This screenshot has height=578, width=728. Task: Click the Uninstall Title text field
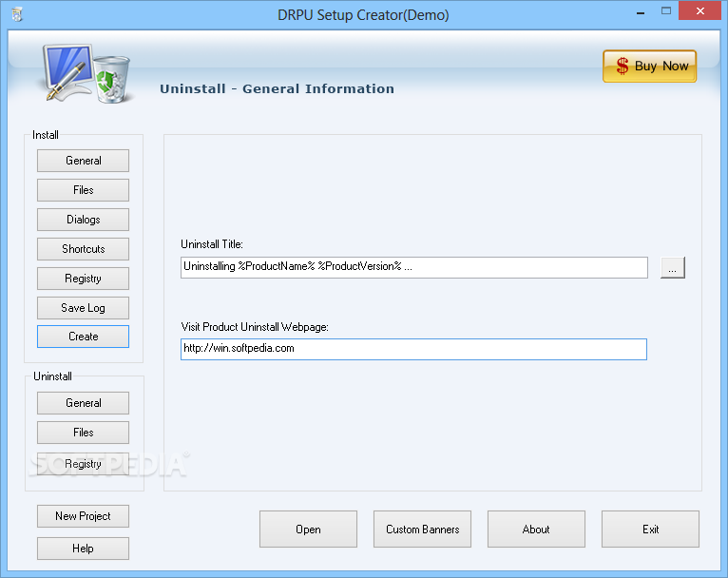414,267
